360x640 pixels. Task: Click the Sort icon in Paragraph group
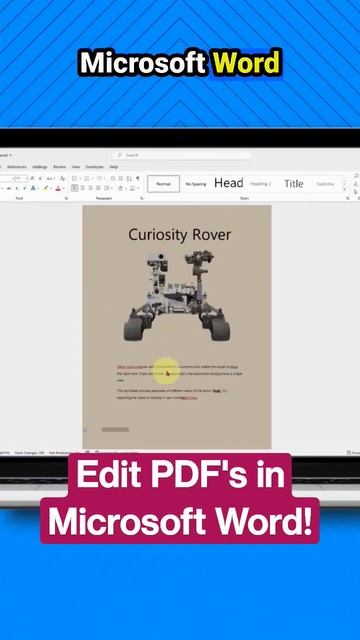(129, 178)
